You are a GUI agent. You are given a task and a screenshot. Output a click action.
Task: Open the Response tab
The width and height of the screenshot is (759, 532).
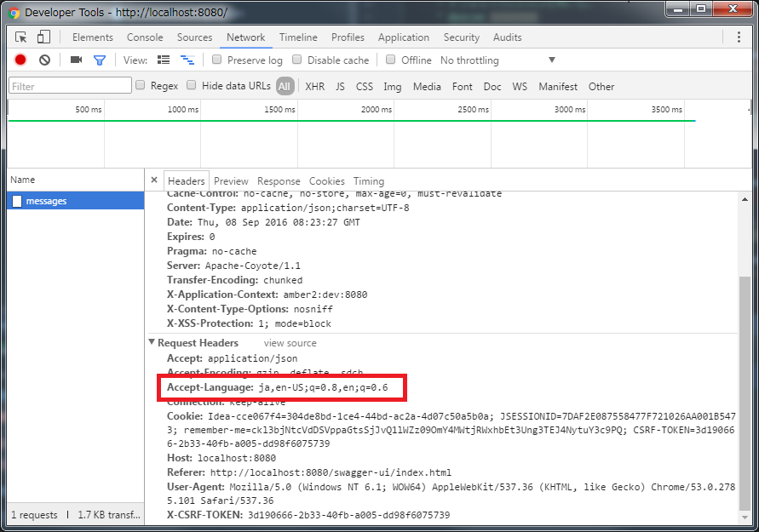(x=279, y=181)
